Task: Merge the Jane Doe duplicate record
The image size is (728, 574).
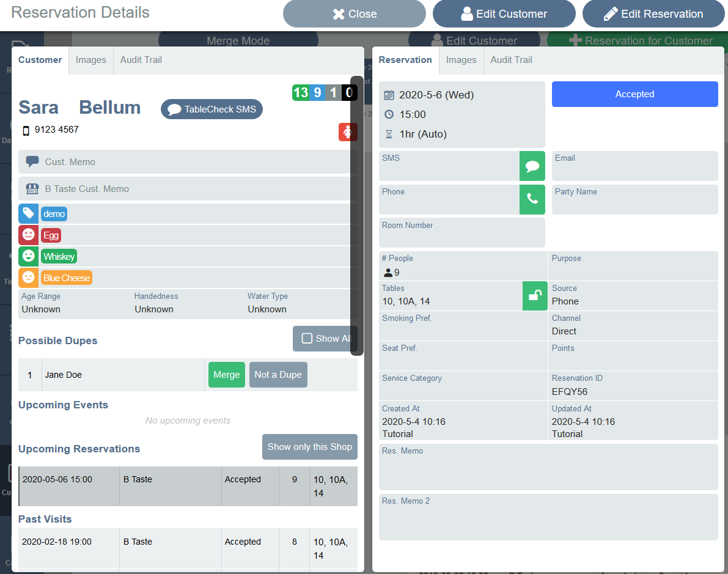Action: pos(226,375)
